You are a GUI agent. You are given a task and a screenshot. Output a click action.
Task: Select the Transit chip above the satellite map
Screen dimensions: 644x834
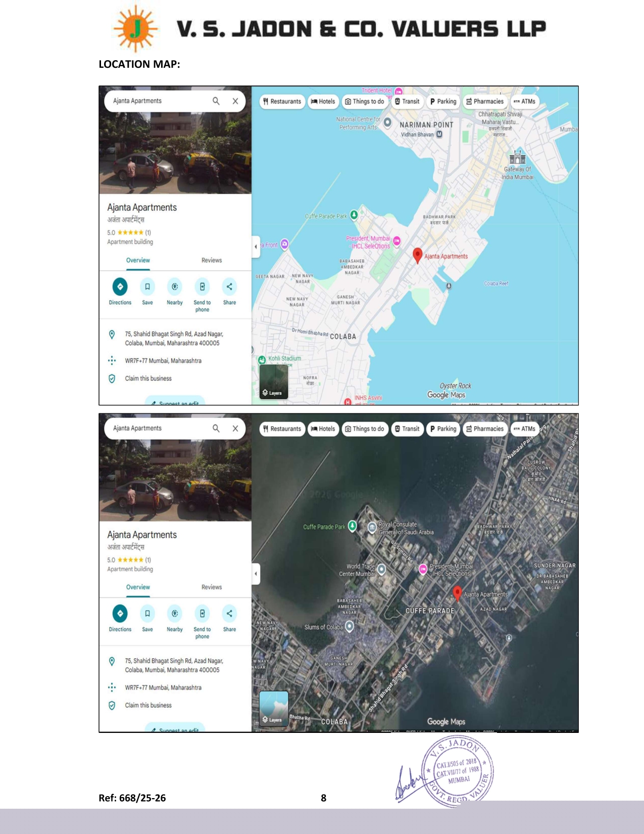[407, 429]
